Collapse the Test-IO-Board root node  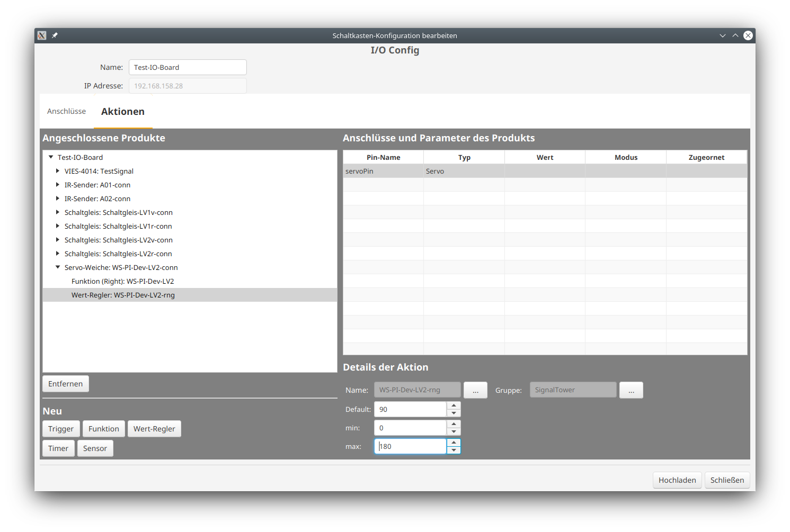(50, 157)
